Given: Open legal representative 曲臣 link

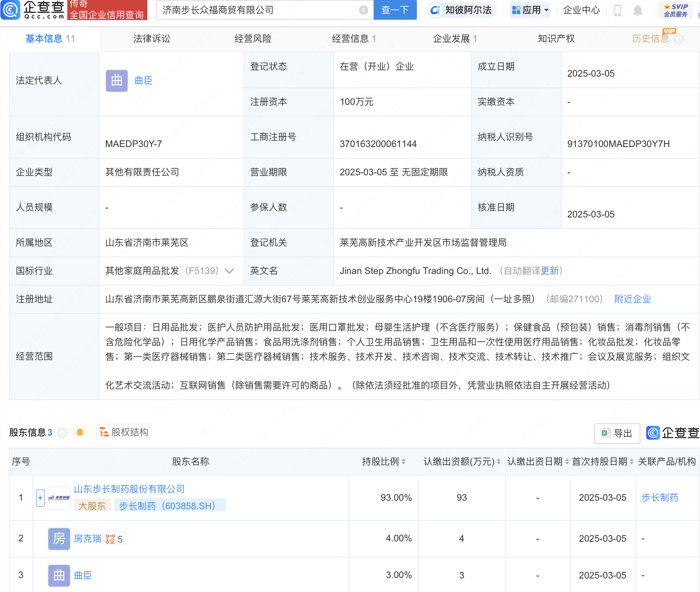Looking at the screenshot, I should [x=143, y=80].
